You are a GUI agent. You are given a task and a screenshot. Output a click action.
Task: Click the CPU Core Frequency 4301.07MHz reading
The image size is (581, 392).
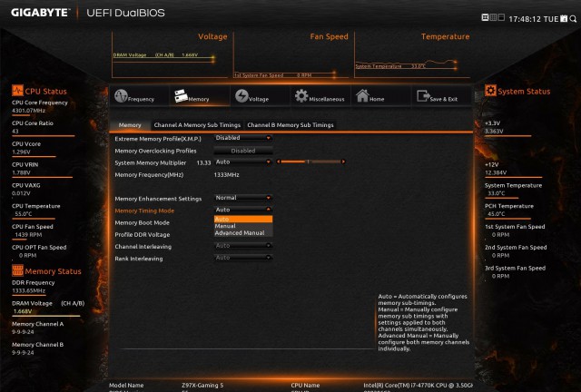pyautogui.click(x=40, y=107)
